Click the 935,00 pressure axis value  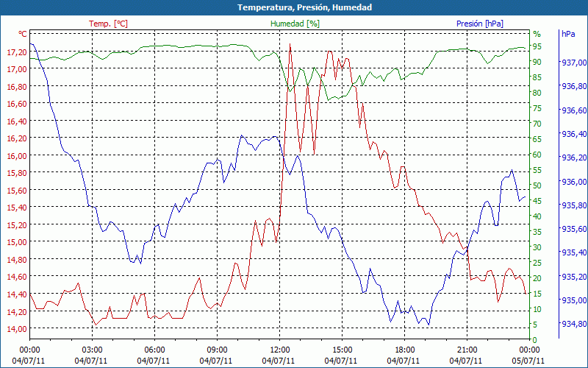pyautogui.click(x=574, y=300)
